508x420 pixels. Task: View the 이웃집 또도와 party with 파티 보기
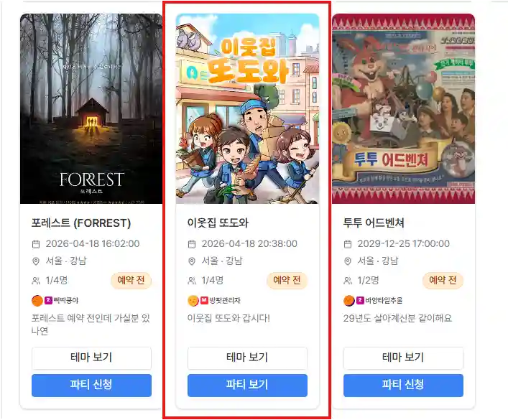pos(247,385)
